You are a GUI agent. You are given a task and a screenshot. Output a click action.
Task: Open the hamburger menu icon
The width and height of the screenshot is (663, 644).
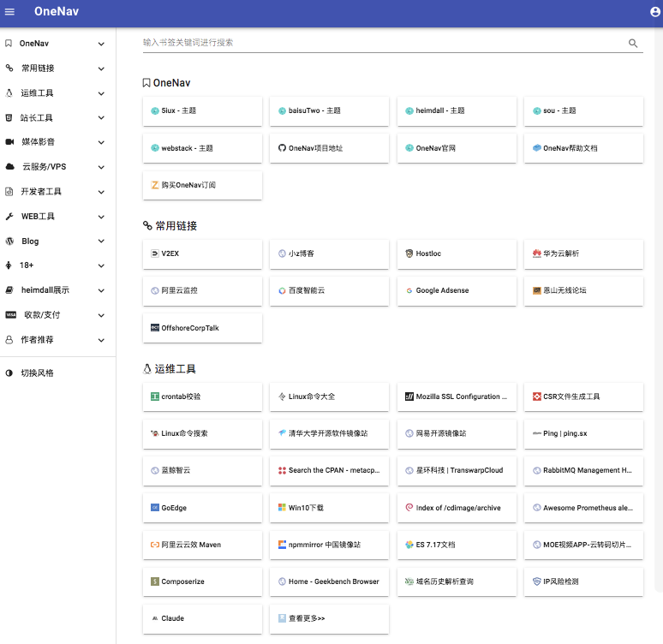point(9,12)
